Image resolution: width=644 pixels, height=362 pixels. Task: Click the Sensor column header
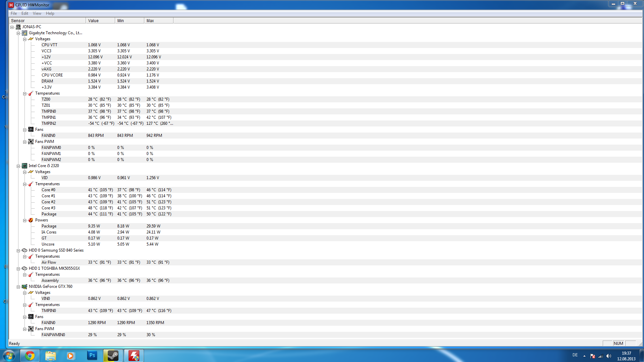(47, 20)
